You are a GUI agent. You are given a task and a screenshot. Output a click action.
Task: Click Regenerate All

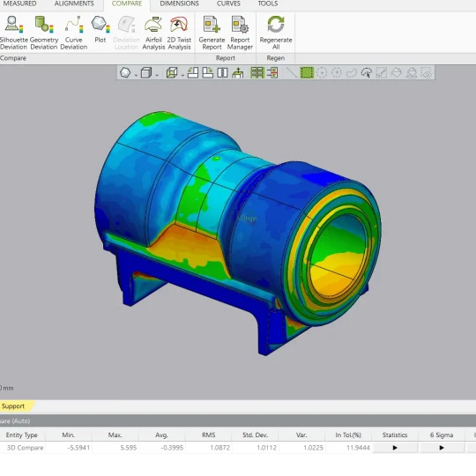tap(276, 33)
